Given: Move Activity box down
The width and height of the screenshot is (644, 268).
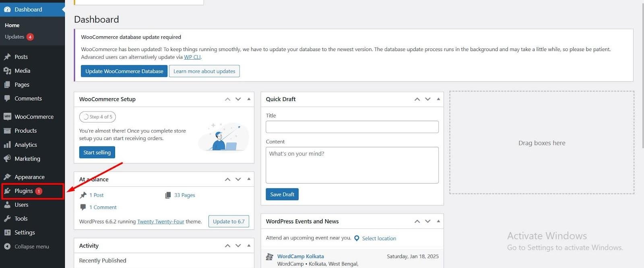Looking at the screenshot, I should pos(238,245).
